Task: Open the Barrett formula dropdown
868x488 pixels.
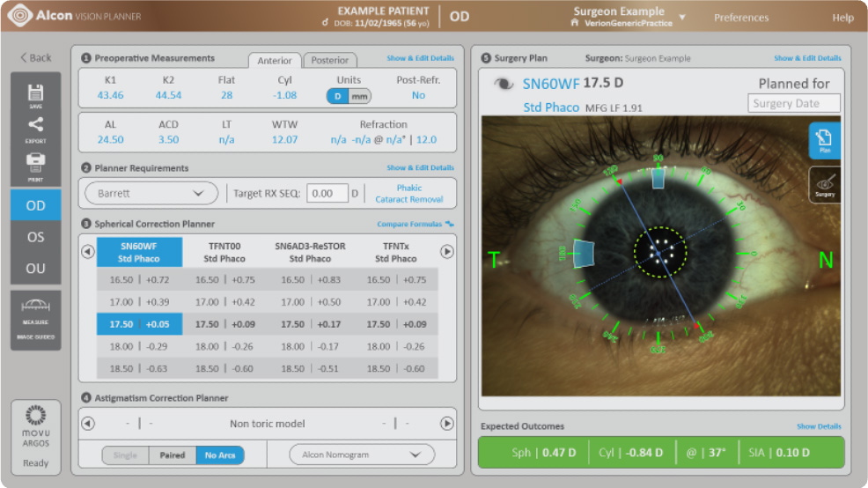Action: 151,193
